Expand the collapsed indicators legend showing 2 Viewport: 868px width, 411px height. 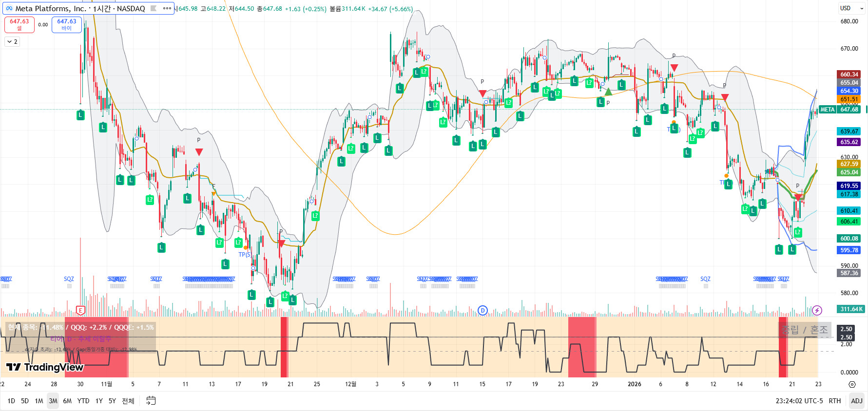12,42
